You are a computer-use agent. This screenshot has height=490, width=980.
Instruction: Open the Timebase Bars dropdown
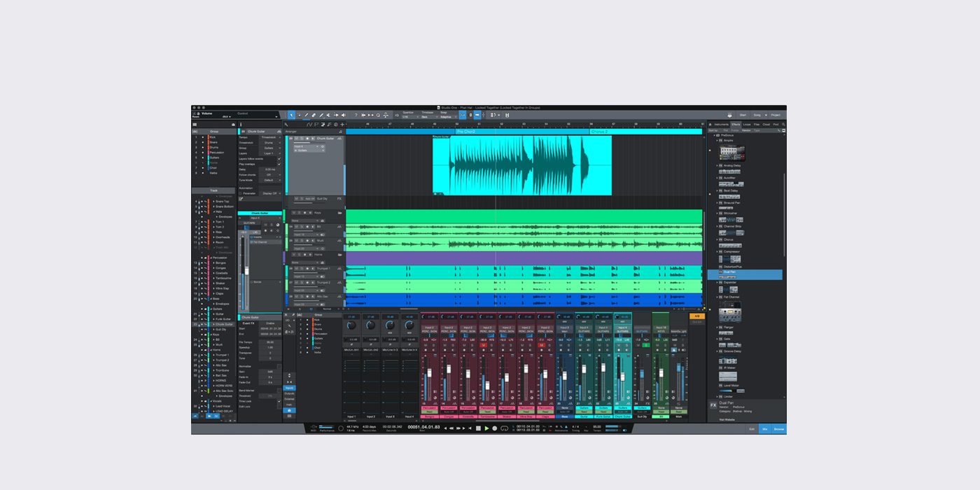429,117
